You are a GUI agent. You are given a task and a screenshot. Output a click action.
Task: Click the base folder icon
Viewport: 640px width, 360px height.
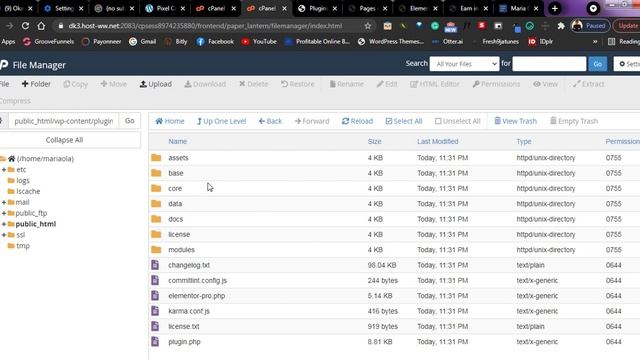[156, 173]
